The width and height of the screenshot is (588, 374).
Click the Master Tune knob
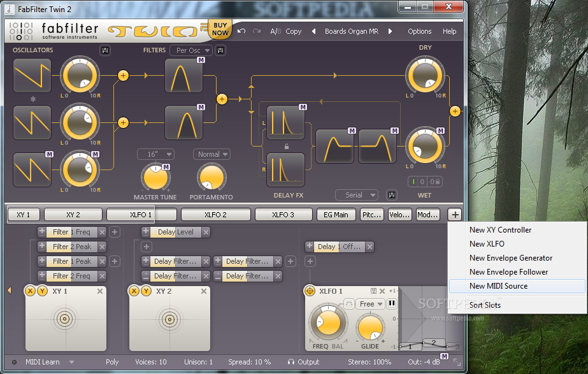pos(155,178)
